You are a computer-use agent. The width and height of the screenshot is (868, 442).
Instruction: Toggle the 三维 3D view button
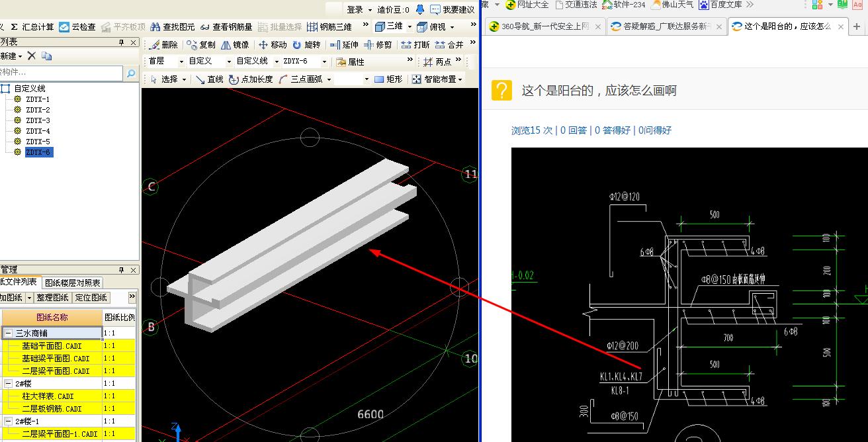tap(389, 27)
